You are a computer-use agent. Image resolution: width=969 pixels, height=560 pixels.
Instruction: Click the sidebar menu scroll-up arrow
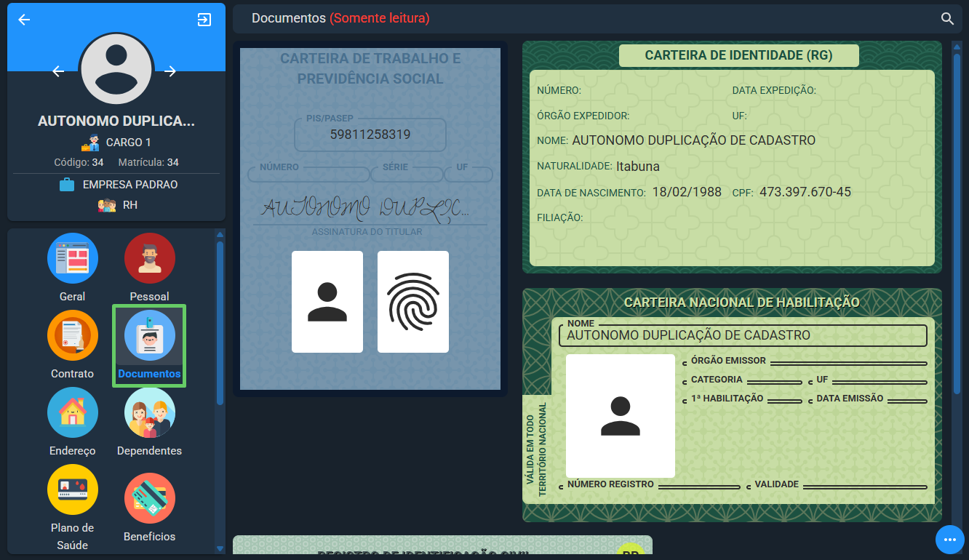click(x=220, y=234)
